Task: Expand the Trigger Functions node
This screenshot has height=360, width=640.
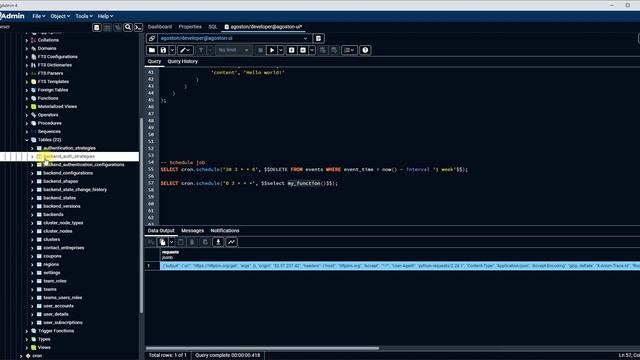Action: [x=27, y=331]
